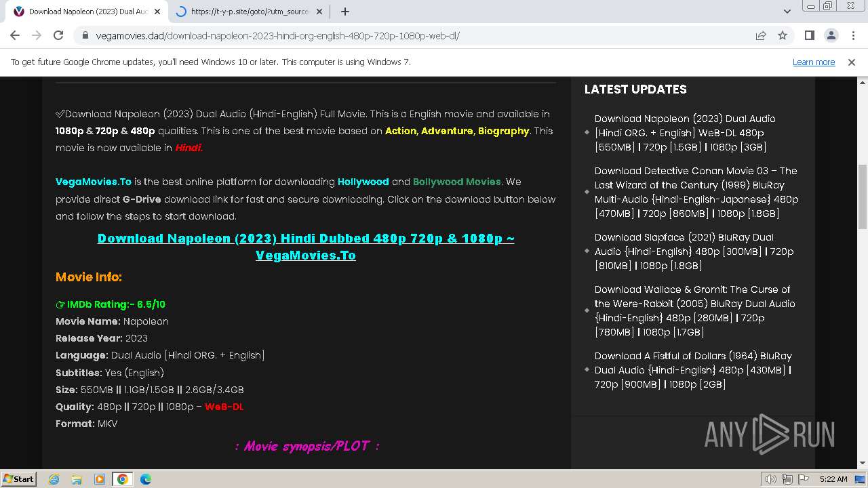This screenshot has height=488, width=868.
Task: Open the Chrome profile avatar
Action: (831, 35)
